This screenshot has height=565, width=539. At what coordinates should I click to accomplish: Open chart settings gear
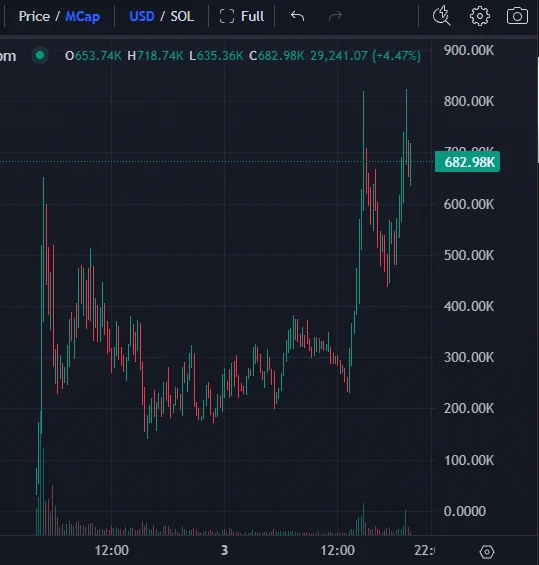[480, 16]
